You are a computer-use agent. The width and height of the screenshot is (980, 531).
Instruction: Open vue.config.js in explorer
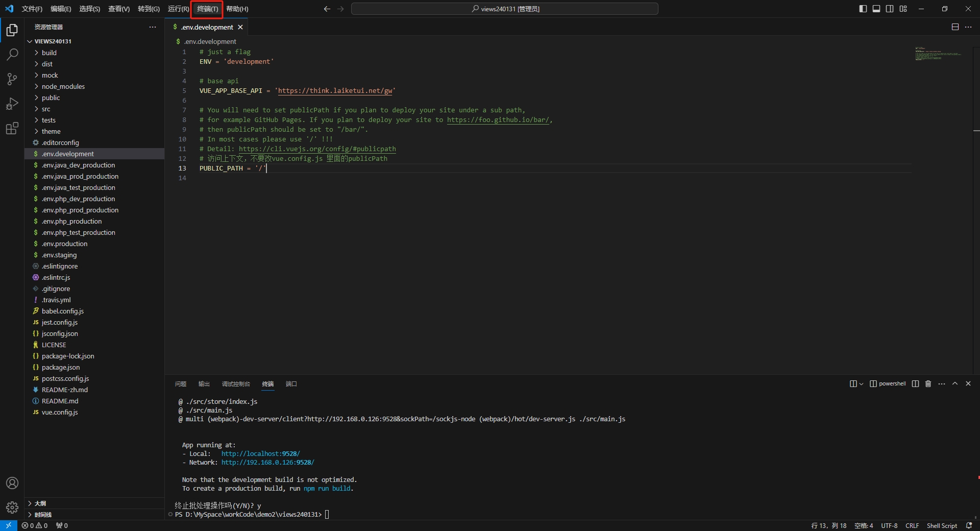(60, 412)
